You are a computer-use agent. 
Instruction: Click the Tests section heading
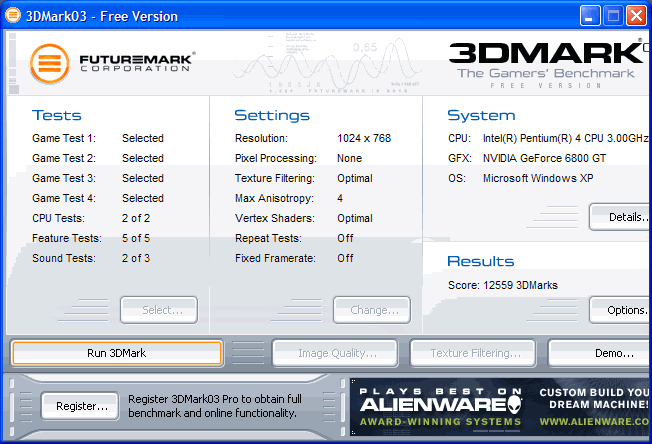pyautogui.click(x=57, y=115)
